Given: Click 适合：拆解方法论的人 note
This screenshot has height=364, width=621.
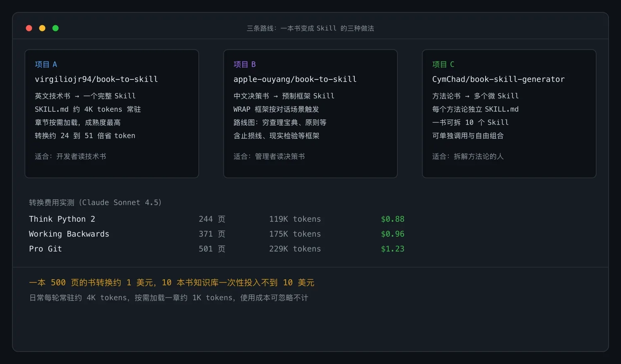Looking at the screenshot, I should [x=468, y=156].
